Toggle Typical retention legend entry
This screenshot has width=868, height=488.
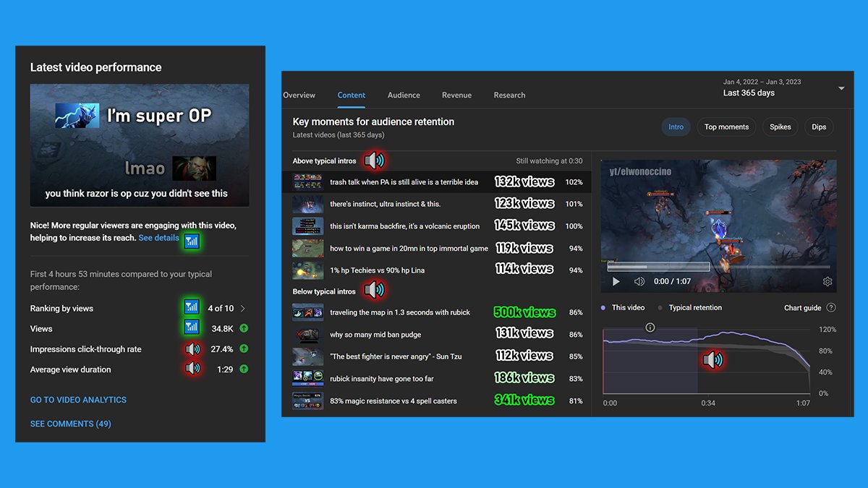(690, 307)
